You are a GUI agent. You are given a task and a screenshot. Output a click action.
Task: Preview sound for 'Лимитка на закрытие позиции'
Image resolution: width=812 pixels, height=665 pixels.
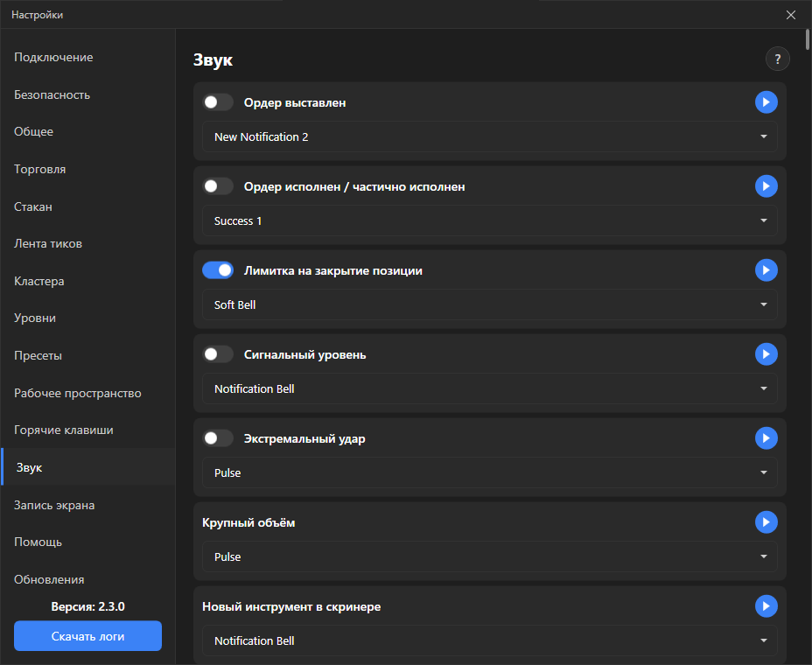(766, 269)
